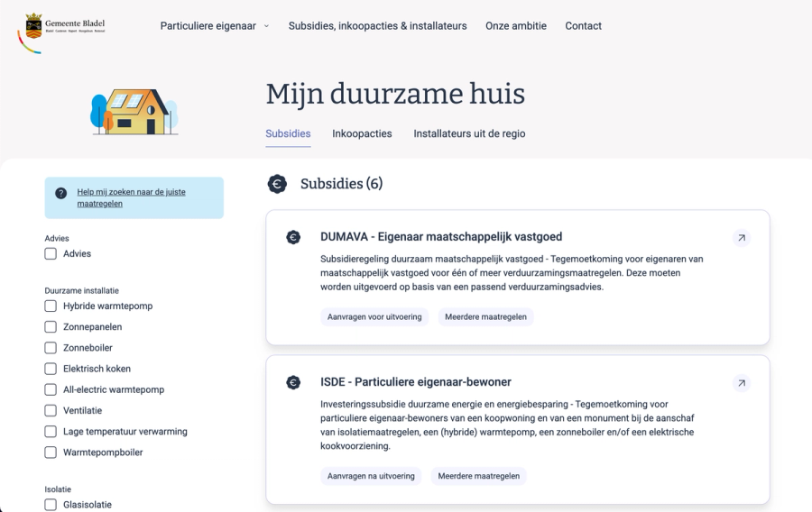Screen dimensions: 812x512
Task: Tick Lage temperatuur verwarming
Action: point(51,431)
